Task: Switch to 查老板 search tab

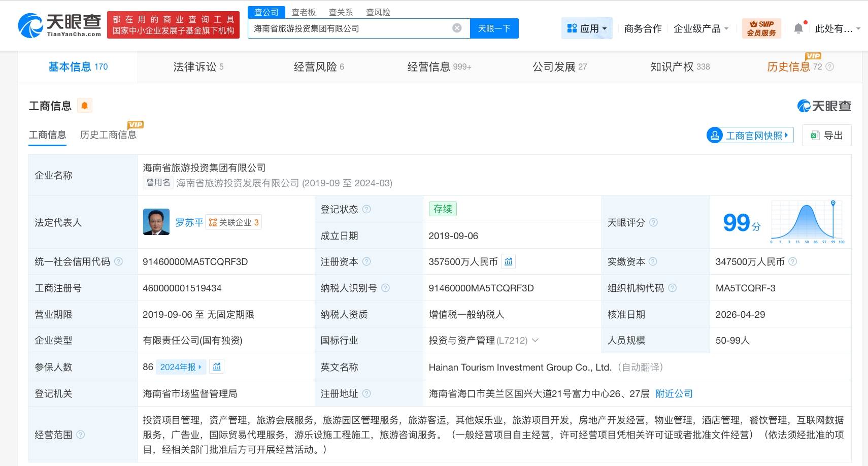Action: tap(304, 12)
